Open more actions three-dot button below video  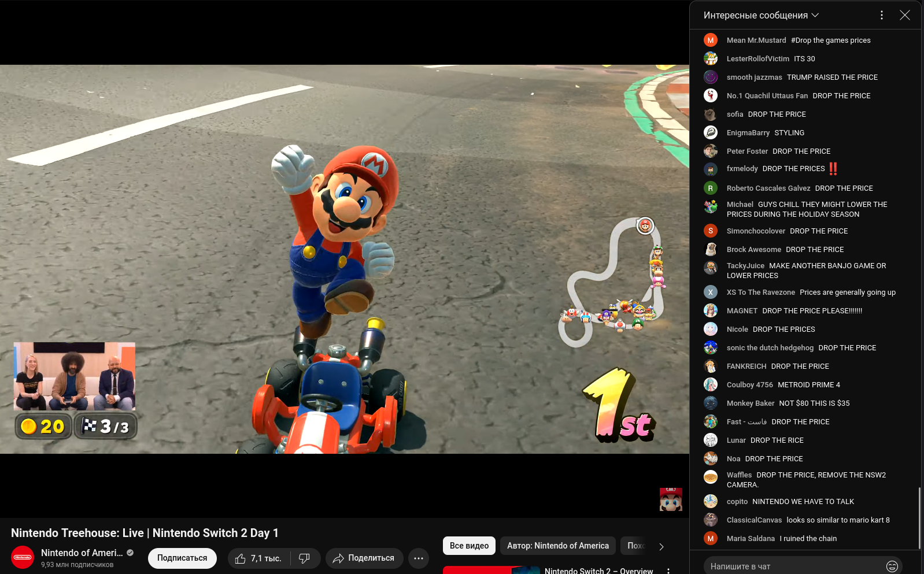click(419, 558)
